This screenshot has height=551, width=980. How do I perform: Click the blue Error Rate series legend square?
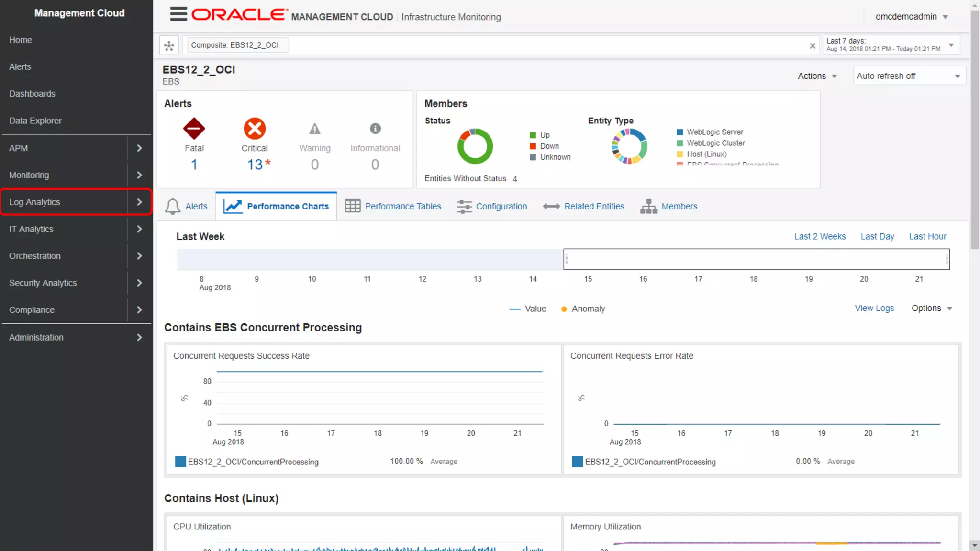(x=578, y=462)
